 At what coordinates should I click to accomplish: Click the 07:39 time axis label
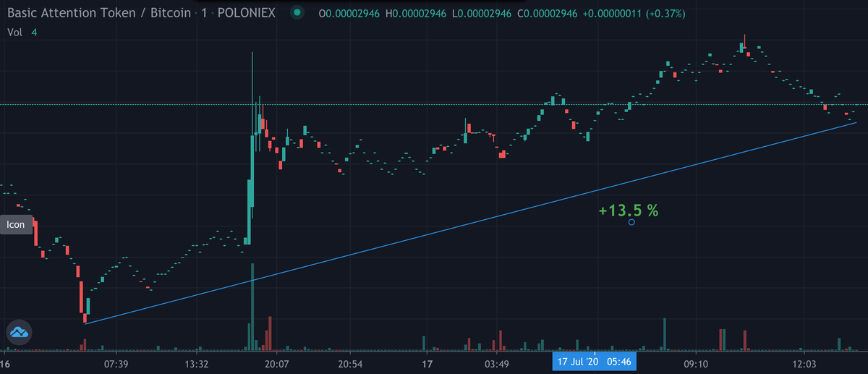pos(116,363)
